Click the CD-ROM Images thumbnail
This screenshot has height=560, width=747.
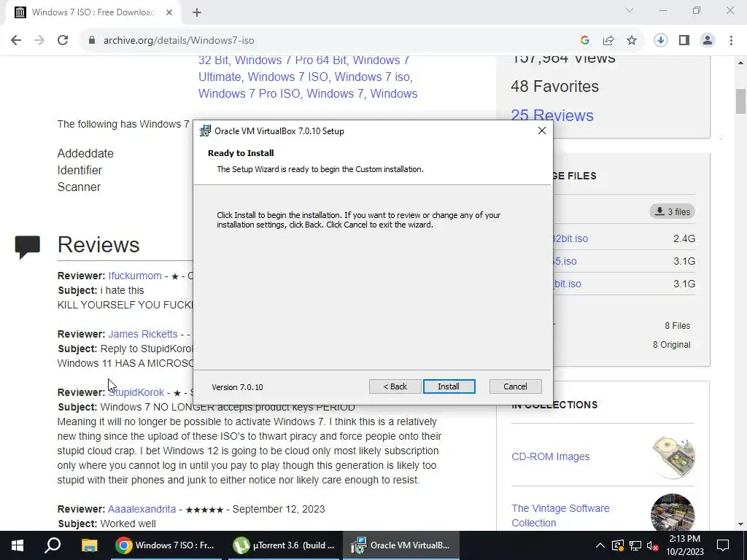click(x=673, y=456)
